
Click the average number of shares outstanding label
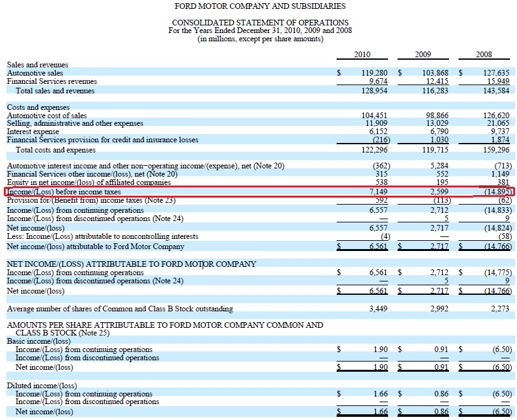pos(119,309)
